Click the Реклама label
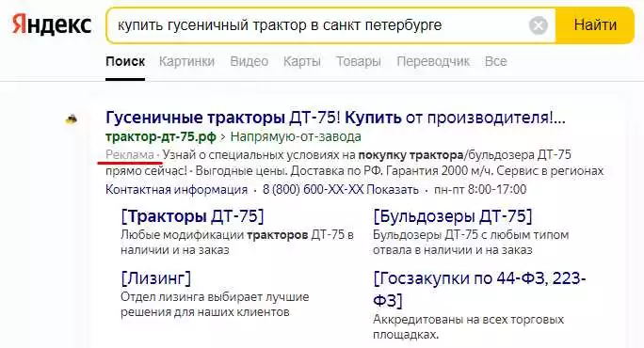This screenshot has height=348, width=644. (130, 155)
